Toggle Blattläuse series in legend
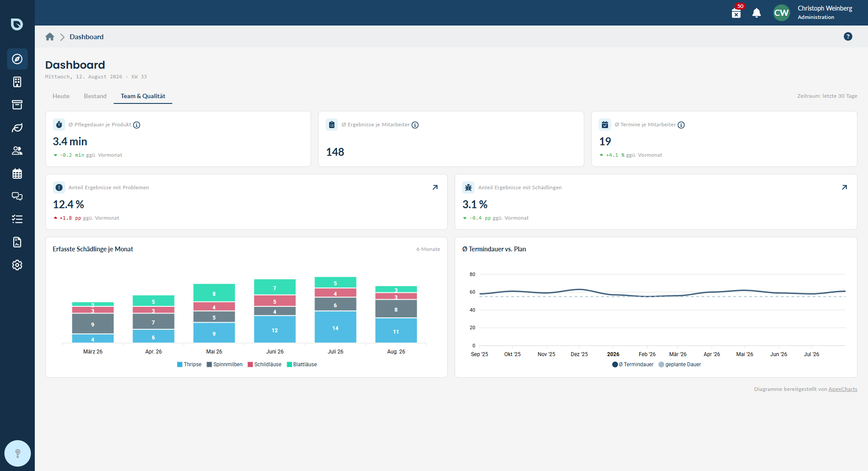The height and width of the screenshot is (471, 868). pyautogui.click(x=302, y=364)
